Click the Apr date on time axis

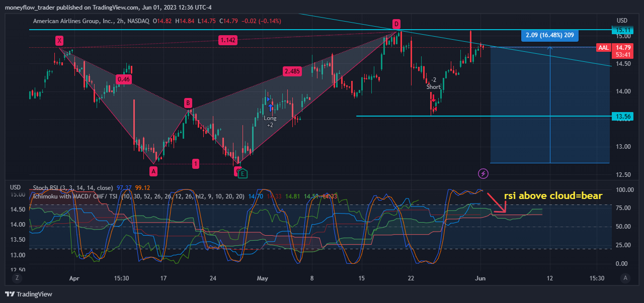[x=74, y=278]
